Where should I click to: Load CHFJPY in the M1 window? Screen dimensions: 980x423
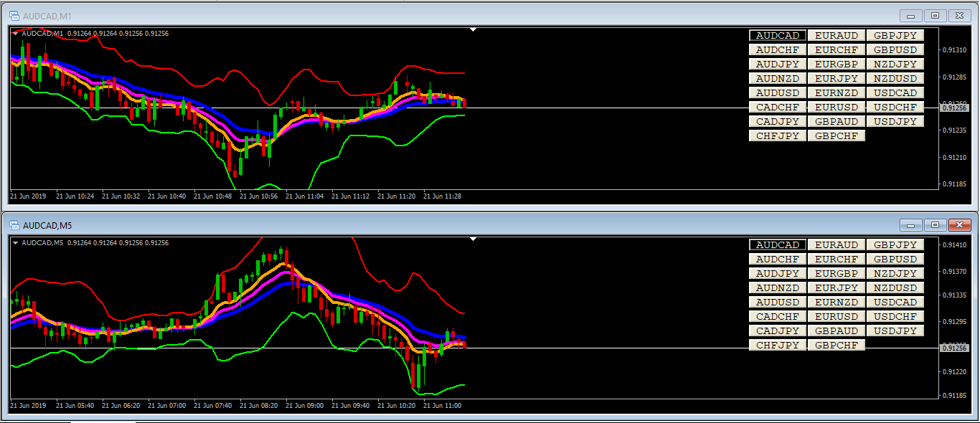[778, 136]
